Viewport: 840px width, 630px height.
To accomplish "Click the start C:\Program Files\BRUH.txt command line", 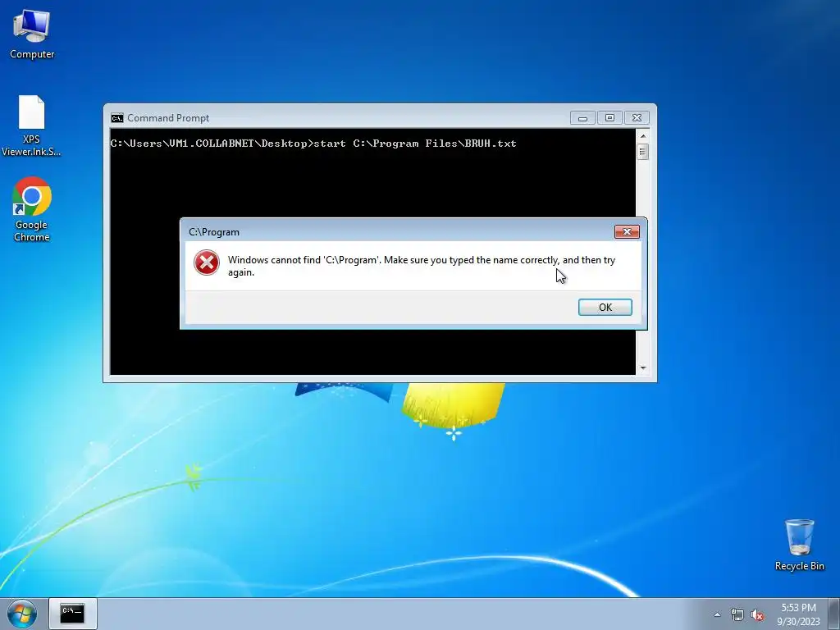I will 313,144.
